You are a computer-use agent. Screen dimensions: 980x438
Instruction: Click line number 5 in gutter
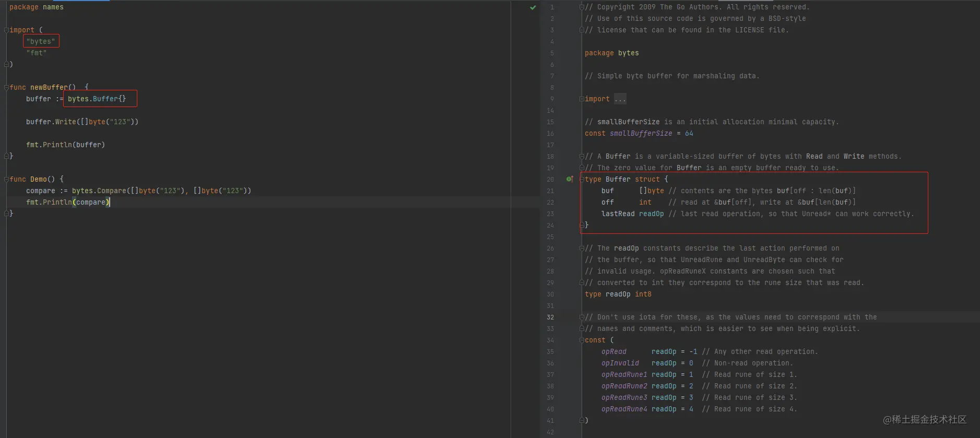(552, 53)
